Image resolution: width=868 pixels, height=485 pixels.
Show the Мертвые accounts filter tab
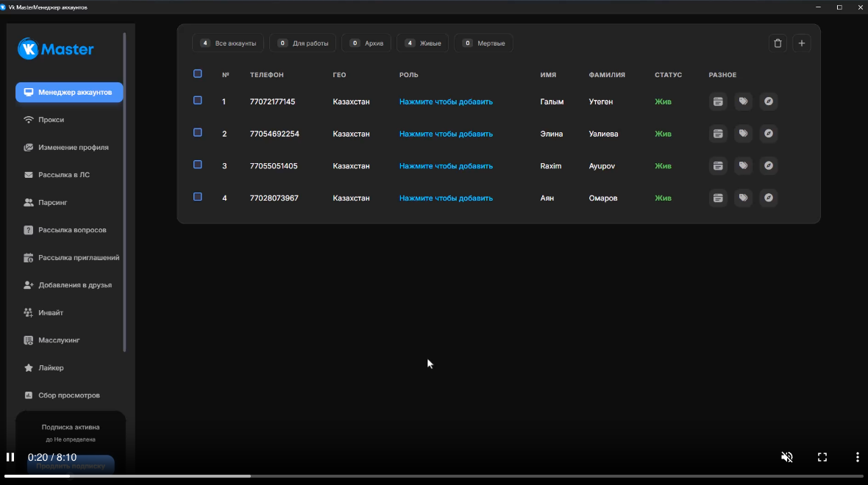pos(483,43)
